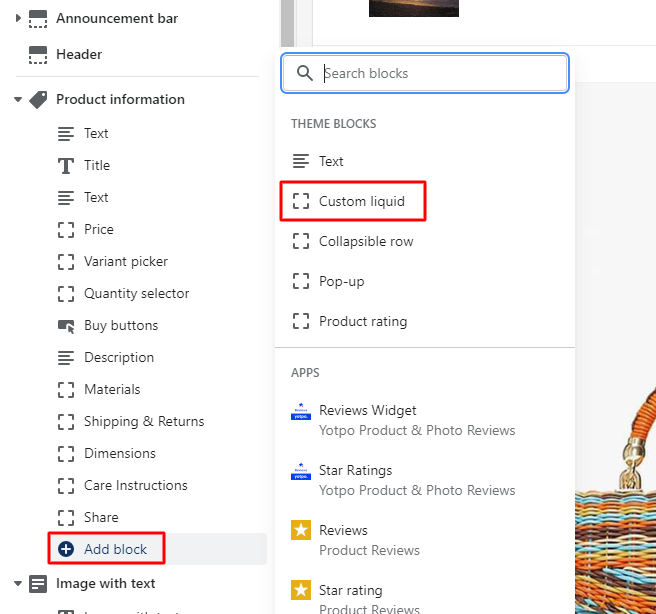The height and width of the screenshot is (614, 656).
Task: Click the search magnifier icon
Action: 304,73
